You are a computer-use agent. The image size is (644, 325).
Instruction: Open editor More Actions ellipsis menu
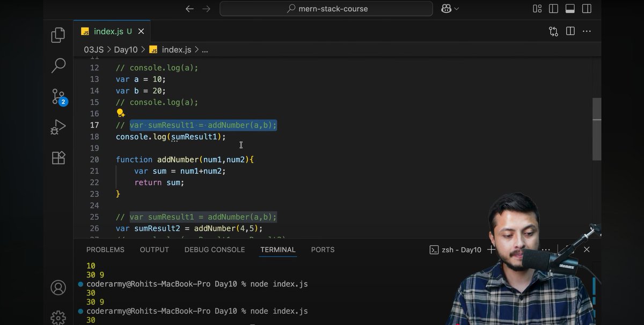coord(587,32)
